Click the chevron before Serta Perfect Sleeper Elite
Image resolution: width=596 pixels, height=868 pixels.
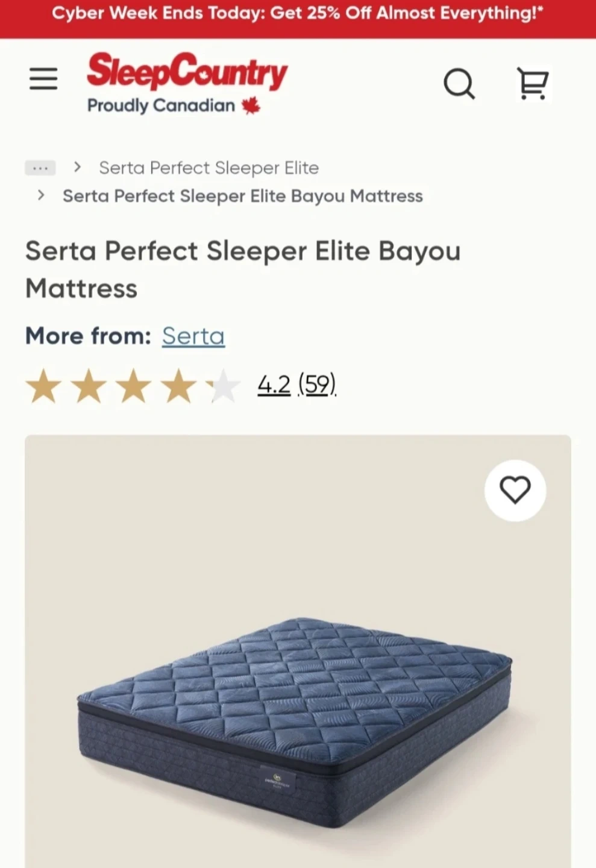coord(77,167)
